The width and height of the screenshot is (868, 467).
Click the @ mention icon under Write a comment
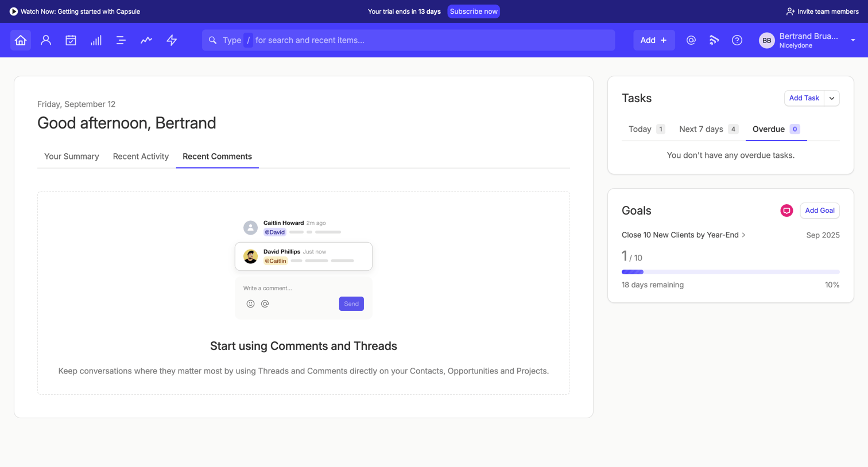[x=265, y=304]
